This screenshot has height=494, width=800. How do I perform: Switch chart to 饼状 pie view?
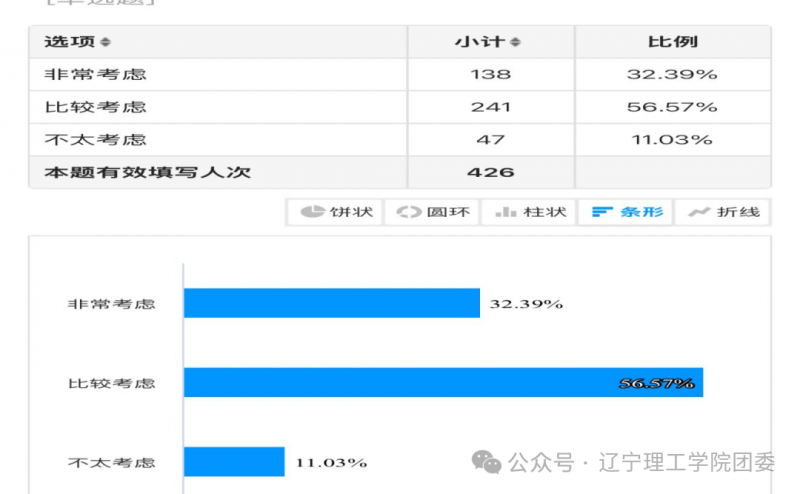(335, 212)
